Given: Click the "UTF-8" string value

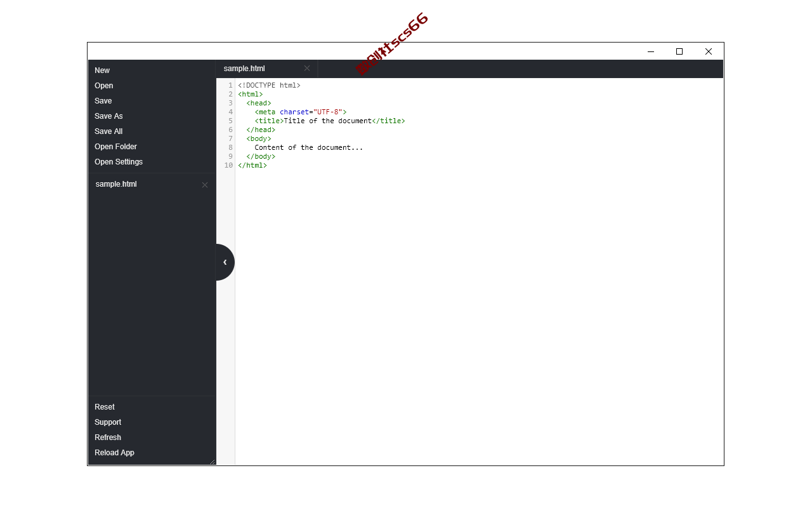Looking at the screenshot, I should (328, 112).
